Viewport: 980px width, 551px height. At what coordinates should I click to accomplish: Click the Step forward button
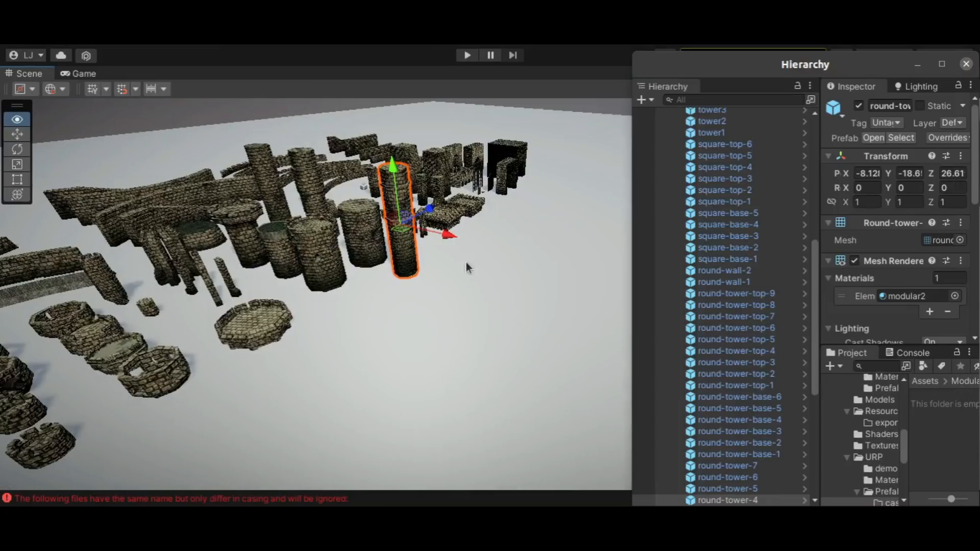coord(512,55)
